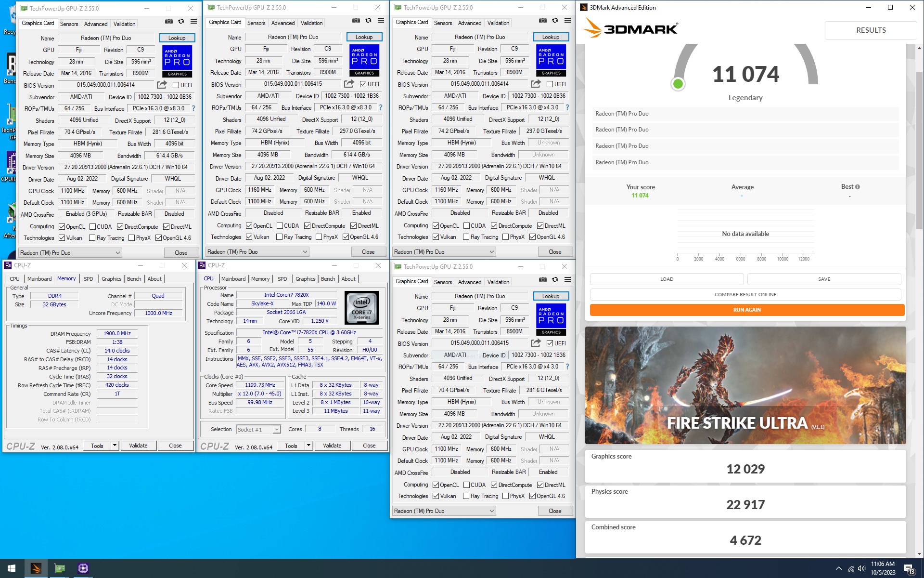Viewport: 924px width, 578px height.
Task: Click 3DMark scrollbar up arrow
Action: [919, 48]
